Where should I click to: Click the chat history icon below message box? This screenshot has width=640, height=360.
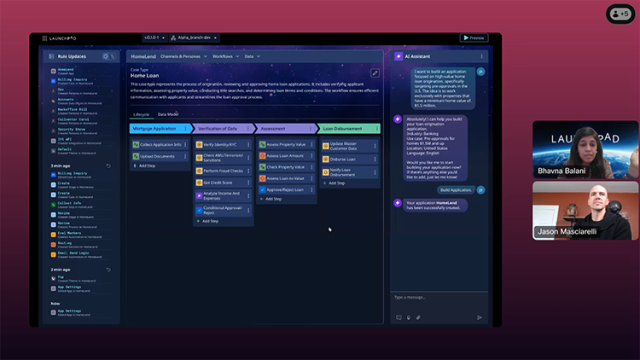(x=399, y=317)
